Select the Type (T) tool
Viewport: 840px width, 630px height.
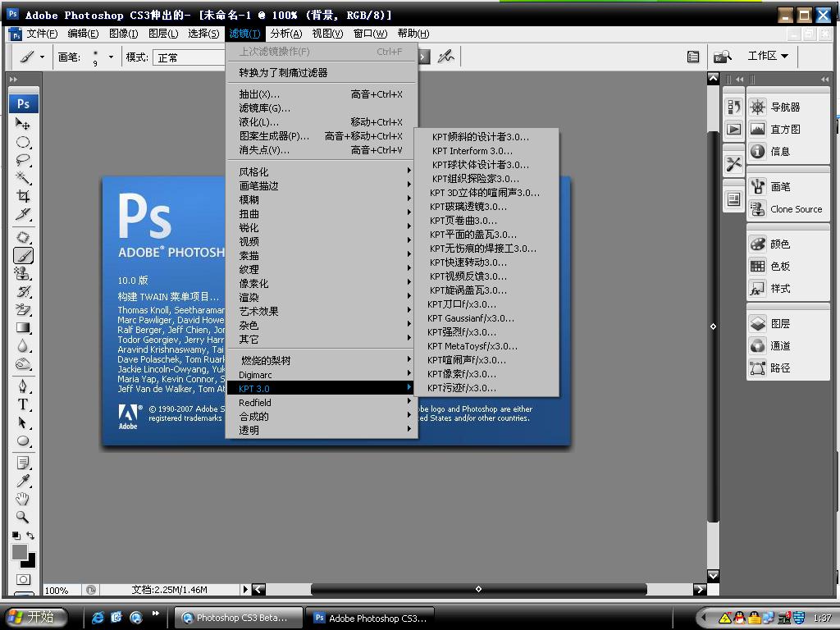click(x=23, y=404)
